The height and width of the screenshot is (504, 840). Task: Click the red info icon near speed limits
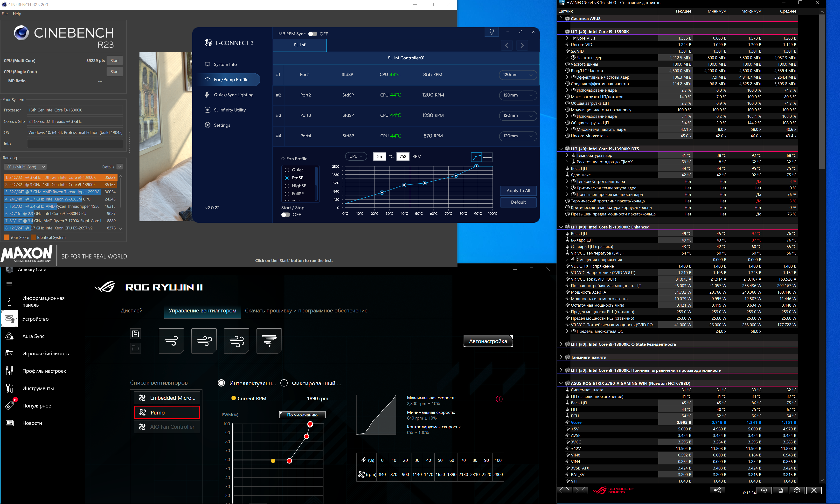tap(499, 399)
